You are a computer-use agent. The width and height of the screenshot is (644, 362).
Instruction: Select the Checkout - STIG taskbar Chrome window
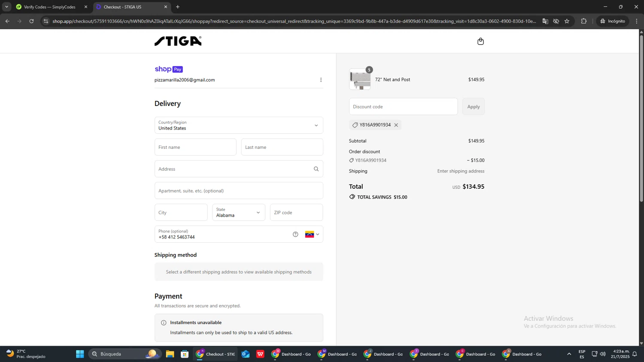point(216,354)
